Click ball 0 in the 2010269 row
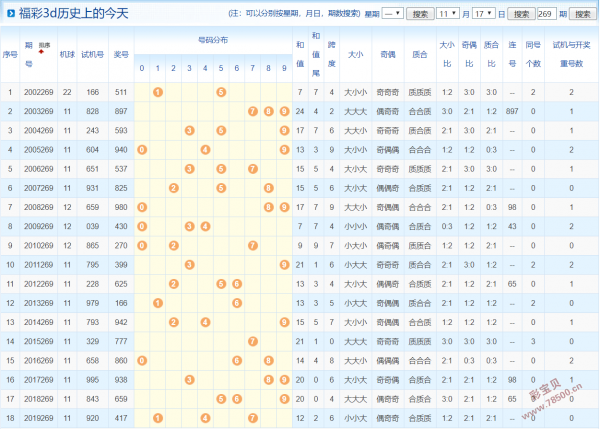 [142, 245]
